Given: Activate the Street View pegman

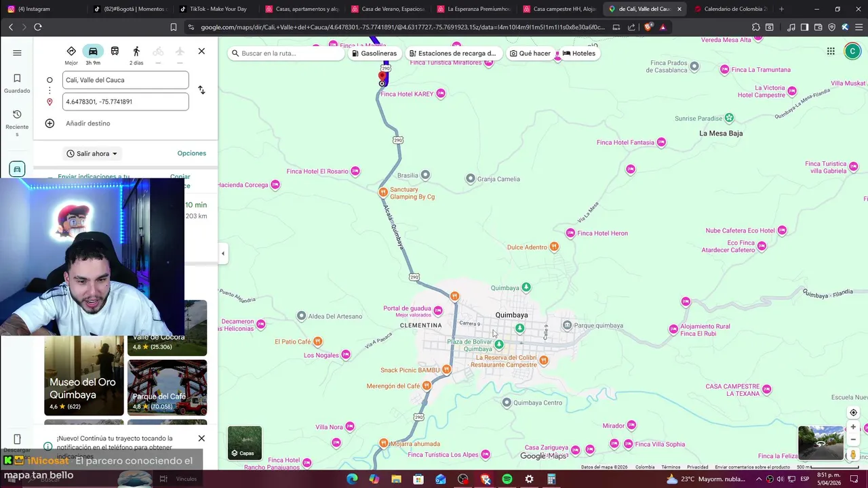Looking at the screenshot, I should (x=853, y=455).
